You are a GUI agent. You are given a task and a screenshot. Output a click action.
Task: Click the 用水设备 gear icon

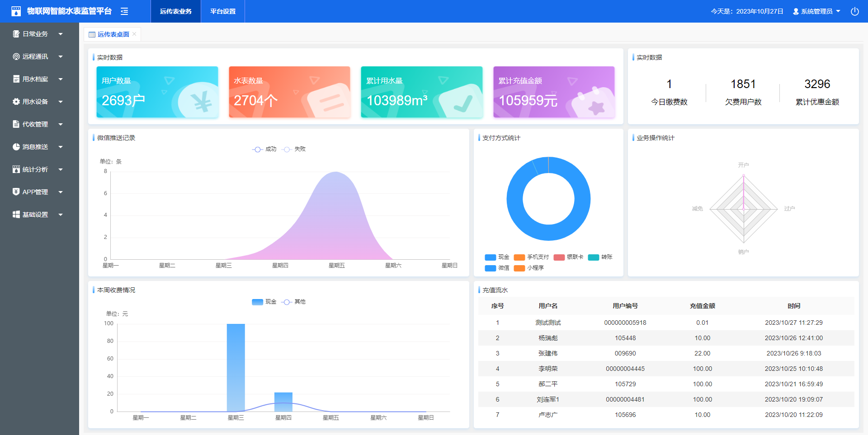pos(16,102)
